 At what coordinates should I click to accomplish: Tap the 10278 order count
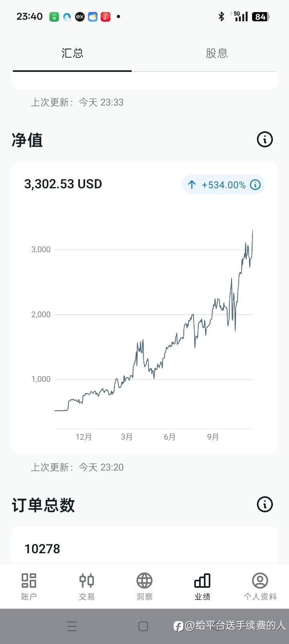pyautogui.click(x=42, y=549)
